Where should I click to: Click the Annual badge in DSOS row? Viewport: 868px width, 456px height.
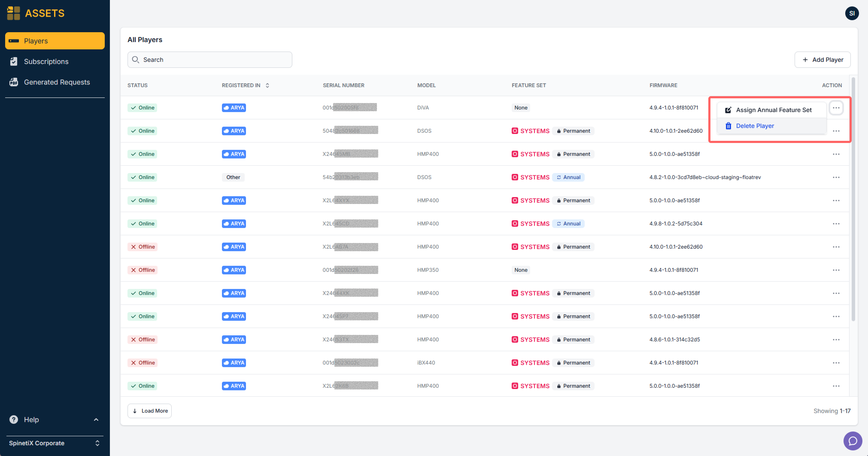pyautogui.click(x=568, y=177)
